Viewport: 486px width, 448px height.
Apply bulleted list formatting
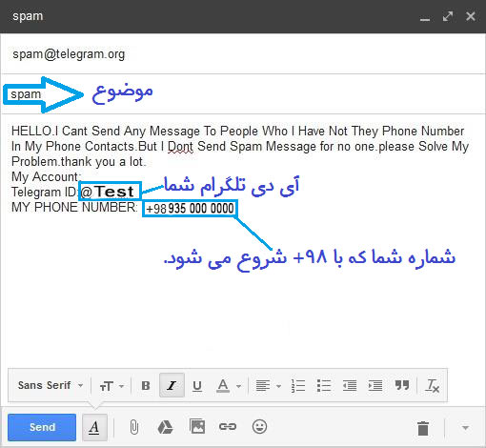pyautogui.click(x=324, y=386)
